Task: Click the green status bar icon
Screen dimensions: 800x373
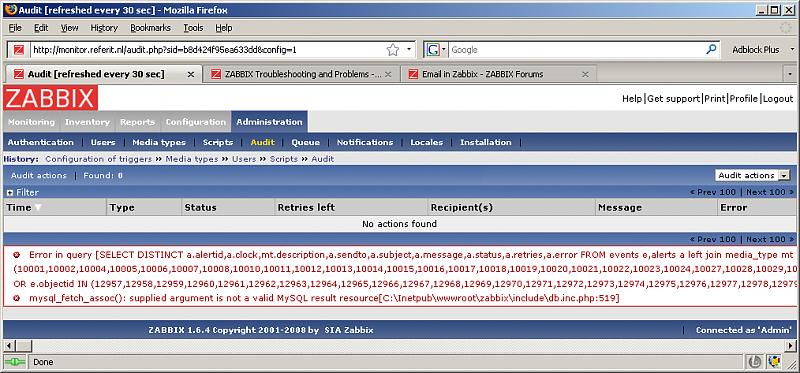Action: point(14,362)
